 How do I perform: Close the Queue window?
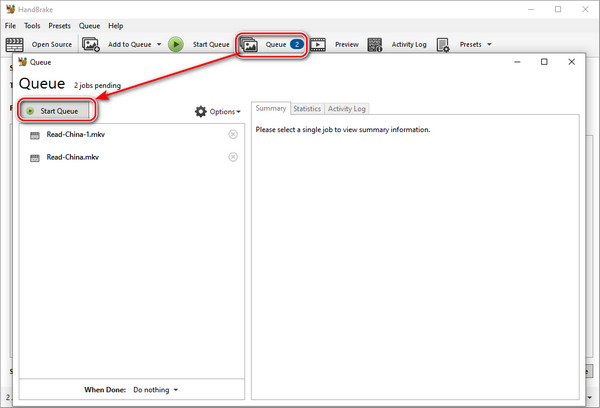point(572,62)
